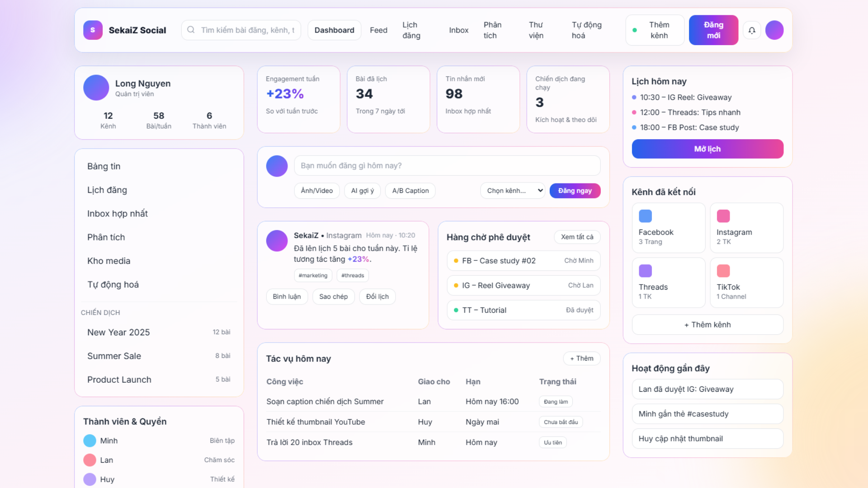868x488 pixels.
Task: Click the Đăng ngay button
Action: (575, 191)
